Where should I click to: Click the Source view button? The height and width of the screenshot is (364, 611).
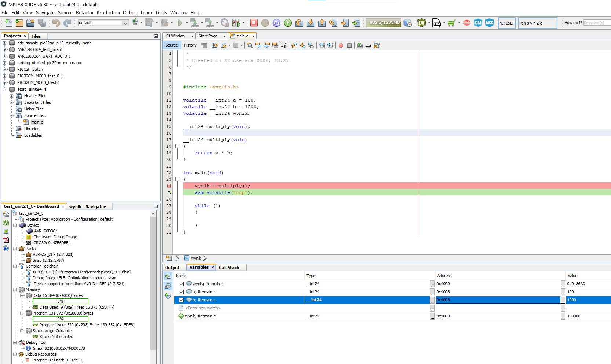tap(171, 45)
